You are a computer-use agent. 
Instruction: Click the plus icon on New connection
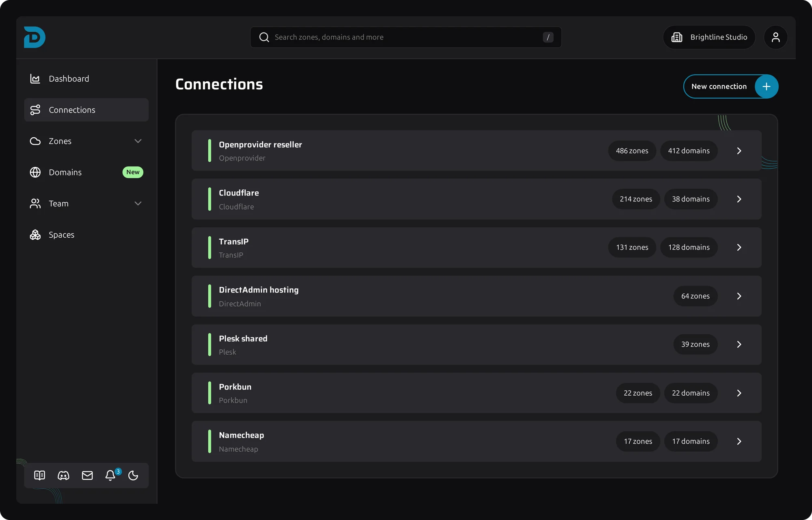(766, 87)
